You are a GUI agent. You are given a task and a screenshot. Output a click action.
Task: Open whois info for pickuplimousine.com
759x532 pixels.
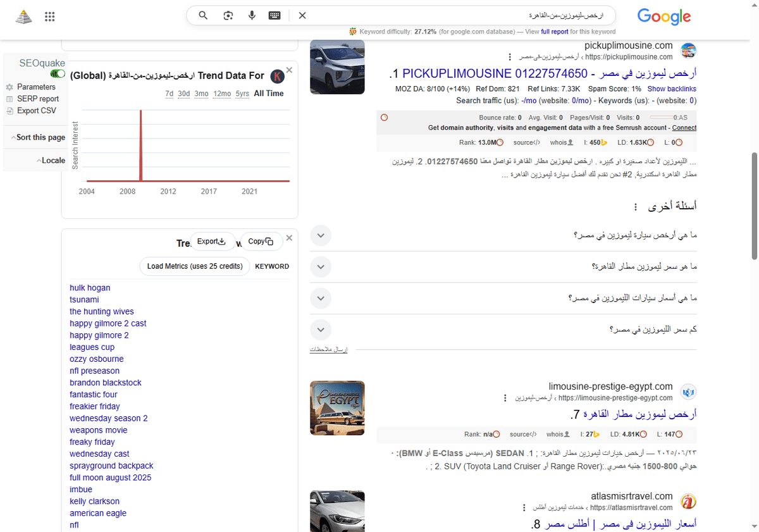pos(559,142)
